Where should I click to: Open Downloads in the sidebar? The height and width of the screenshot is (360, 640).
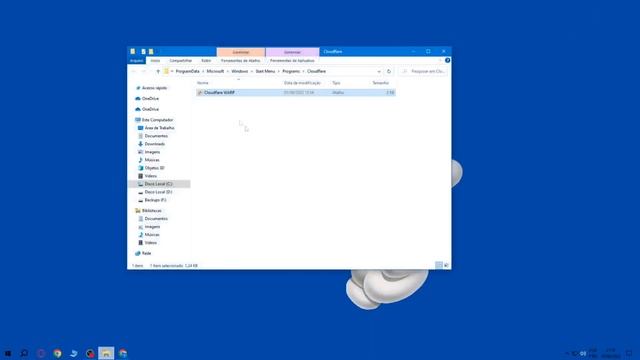(x=155, y=144)
